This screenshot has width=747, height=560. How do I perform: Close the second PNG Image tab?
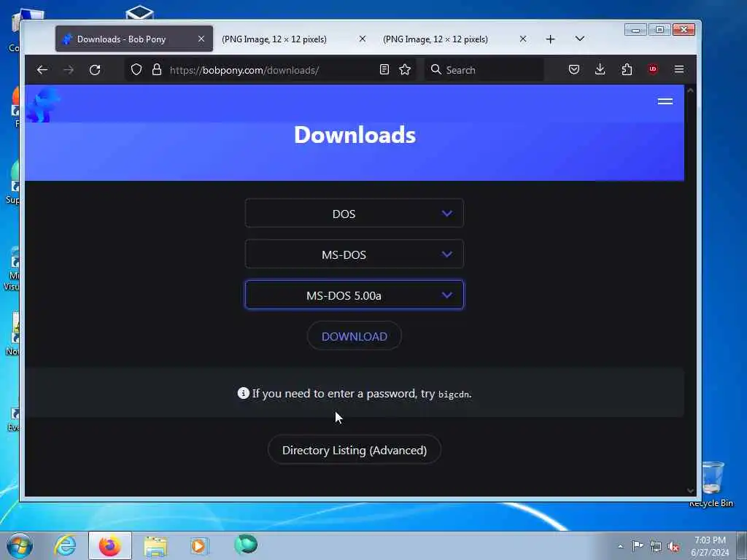click(523, 39)
